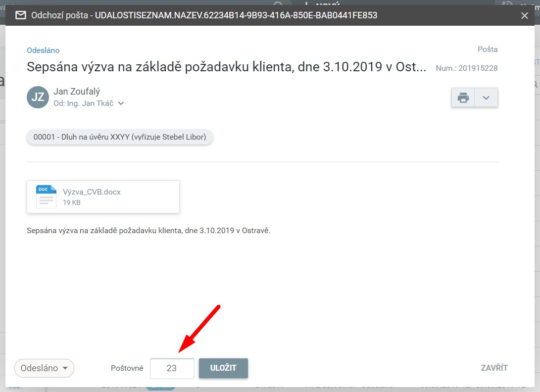Click the Num.: 201915228 reference number

coord(466,68)
